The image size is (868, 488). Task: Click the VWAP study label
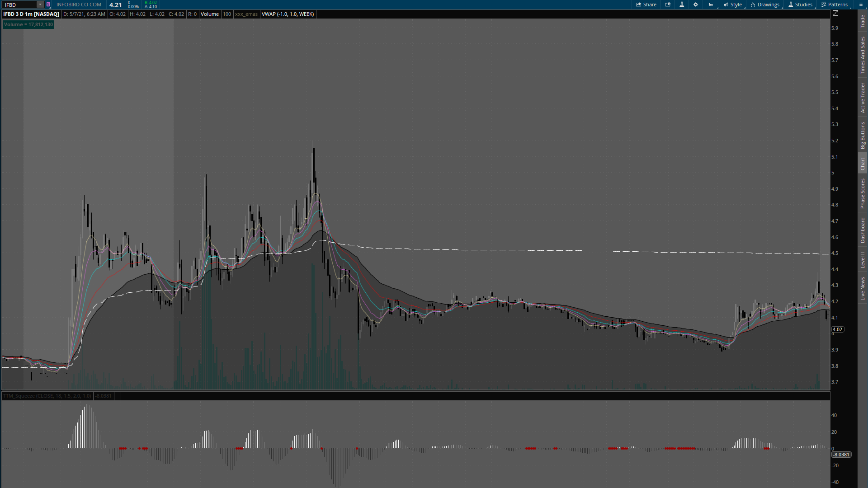(288, 14)
